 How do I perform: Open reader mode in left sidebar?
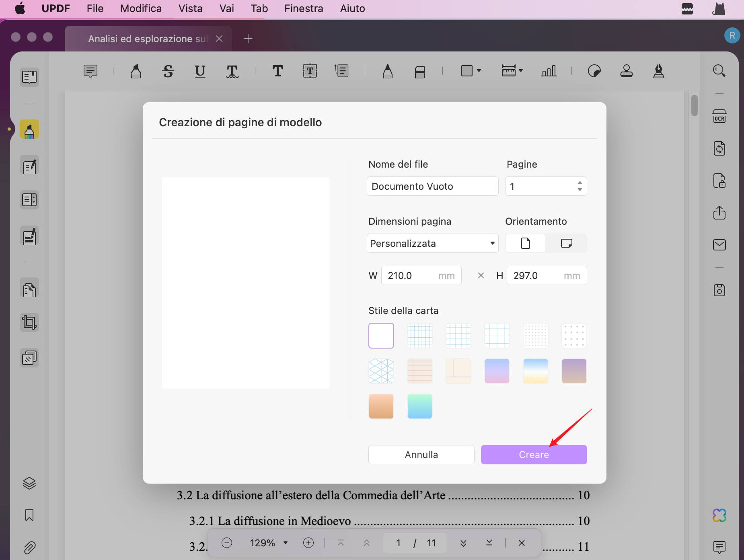[29, 77]
